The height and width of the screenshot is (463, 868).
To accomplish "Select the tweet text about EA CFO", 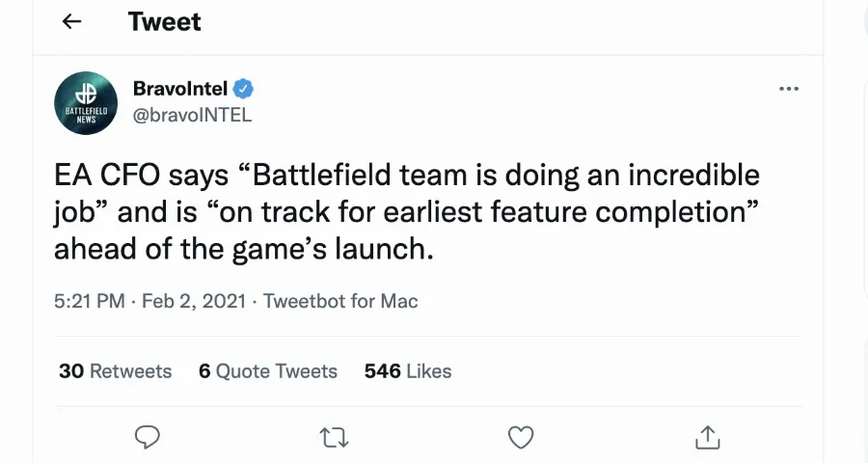I will (x=407, y=211).
